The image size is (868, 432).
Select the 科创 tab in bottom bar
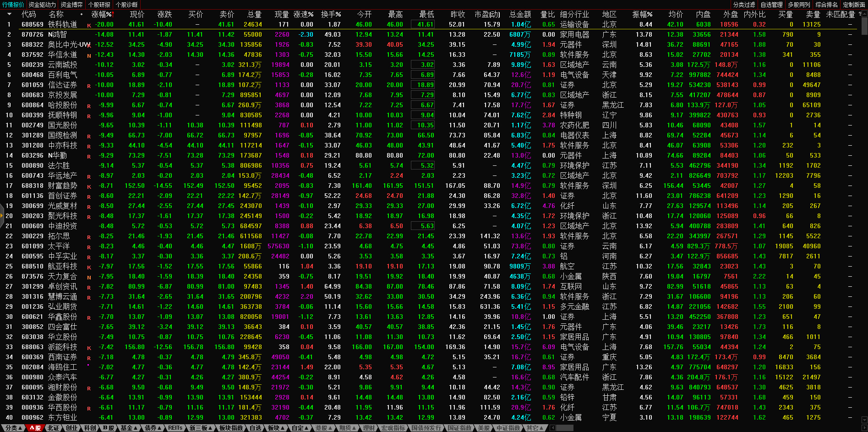90,428
